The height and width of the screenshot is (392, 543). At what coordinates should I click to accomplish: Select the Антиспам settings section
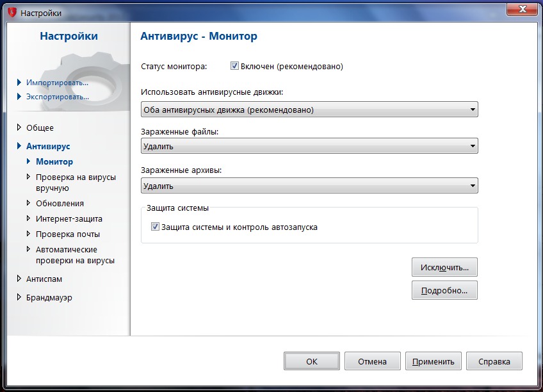[44, 279]
